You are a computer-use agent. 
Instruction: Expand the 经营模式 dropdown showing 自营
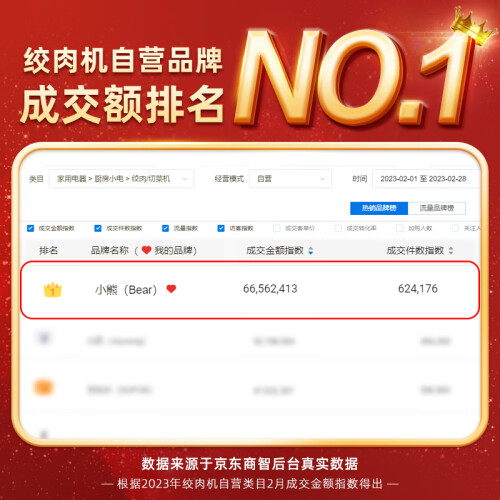[x=290, y=179]
